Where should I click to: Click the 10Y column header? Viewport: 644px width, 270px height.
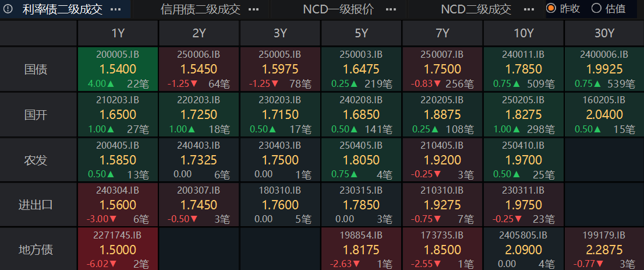coord(523,33)
